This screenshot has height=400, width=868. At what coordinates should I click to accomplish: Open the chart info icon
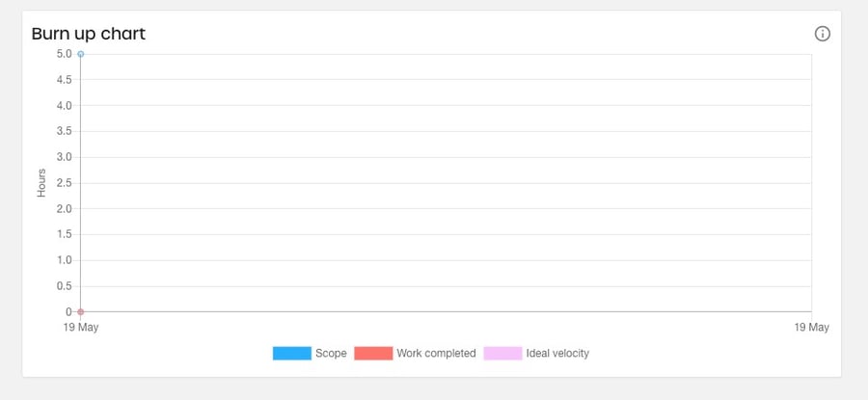[822, 34]
